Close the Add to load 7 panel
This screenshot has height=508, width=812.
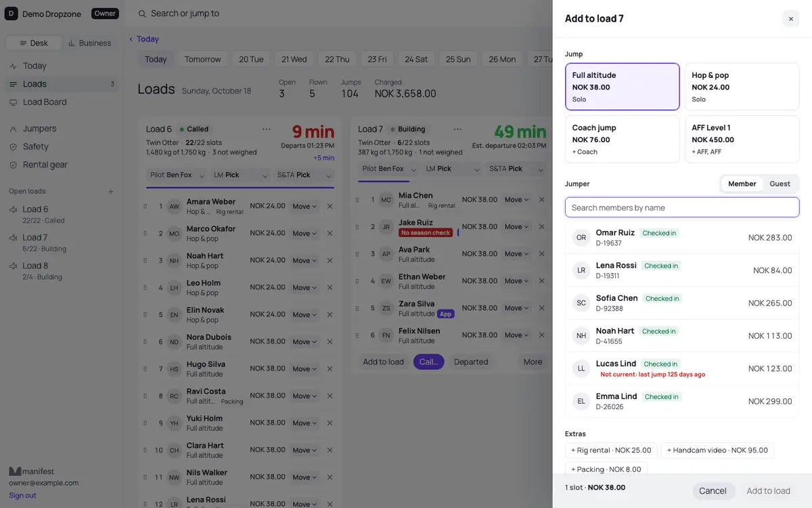click(x=790, y=19)
